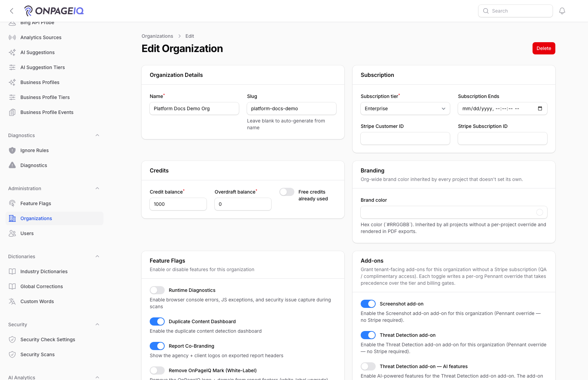Collapse the Diagnostics sidebar section

point(97,135)
